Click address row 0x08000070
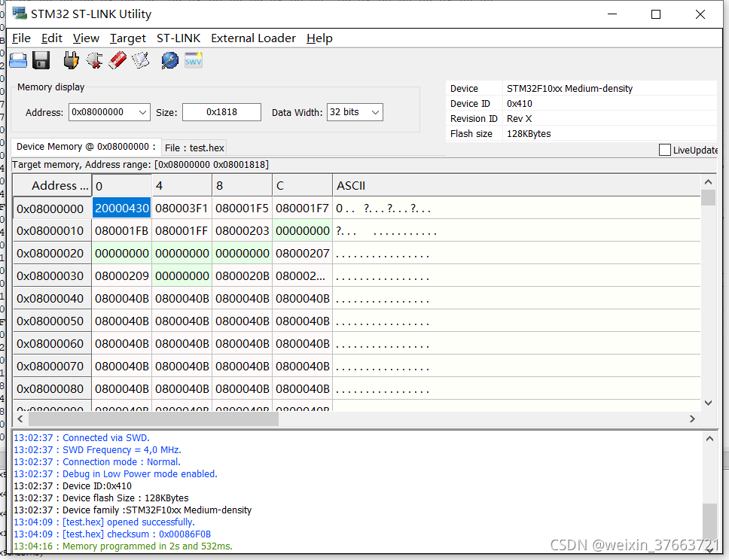 pyautogui.click(x=50, y=367)
